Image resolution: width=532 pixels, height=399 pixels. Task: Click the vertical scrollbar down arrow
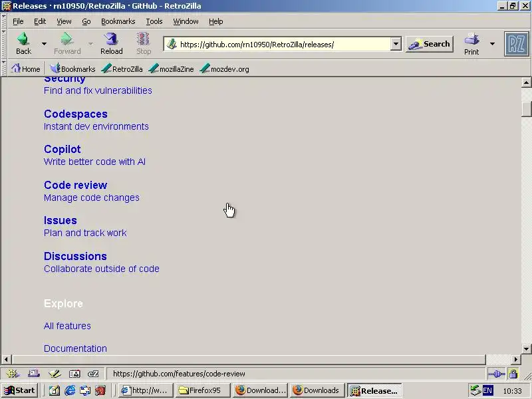[526, 348]
